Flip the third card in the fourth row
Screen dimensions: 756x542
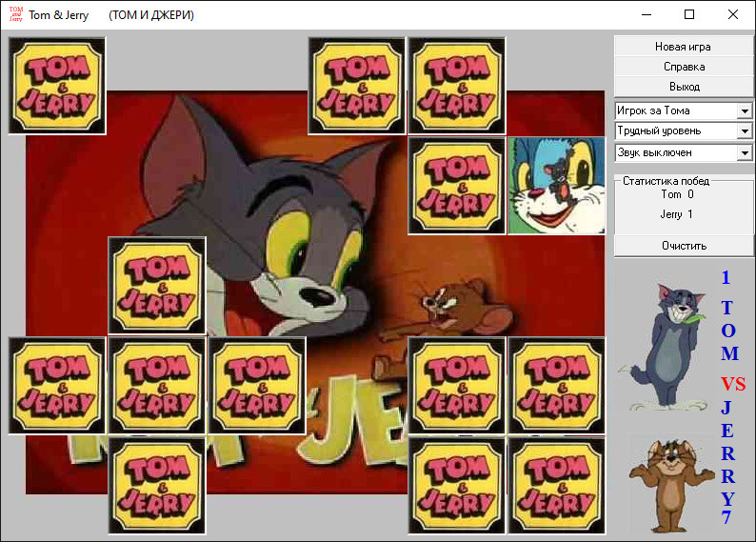[x=257, y=385]
